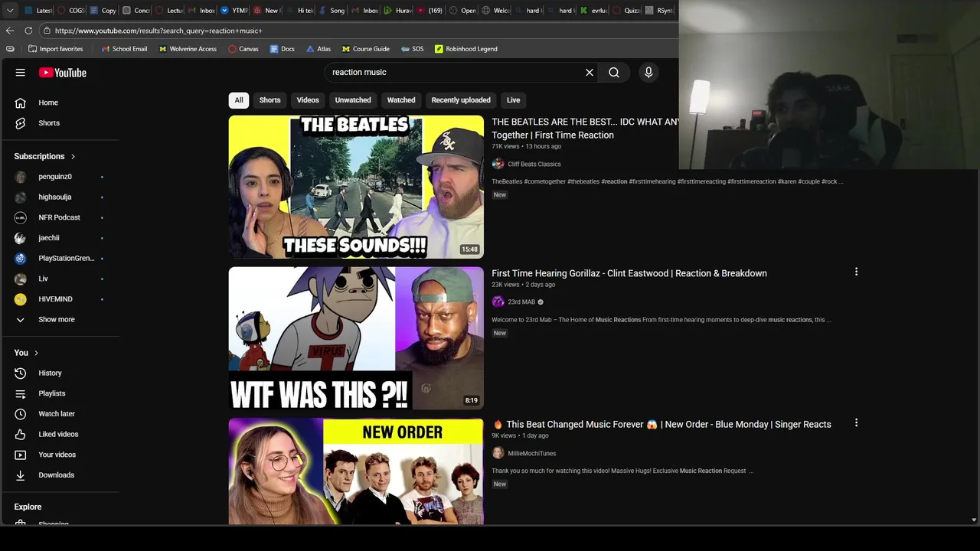980x551 pixels.
Task: Visit 23rd MAB channel
Action: point(521,302)
